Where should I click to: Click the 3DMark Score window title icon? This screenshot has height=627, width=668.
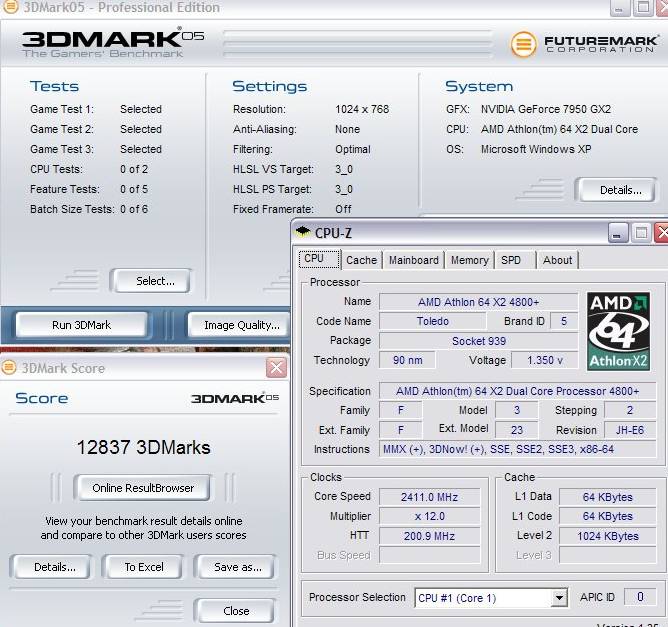[x=9, y=368]
